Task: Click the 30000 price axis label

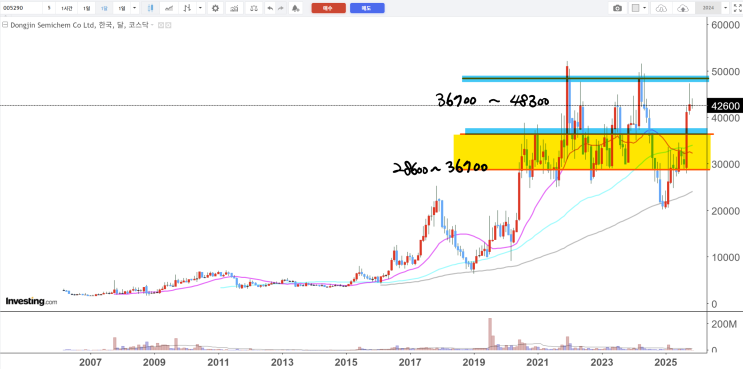Action: [x=726, y=164]
